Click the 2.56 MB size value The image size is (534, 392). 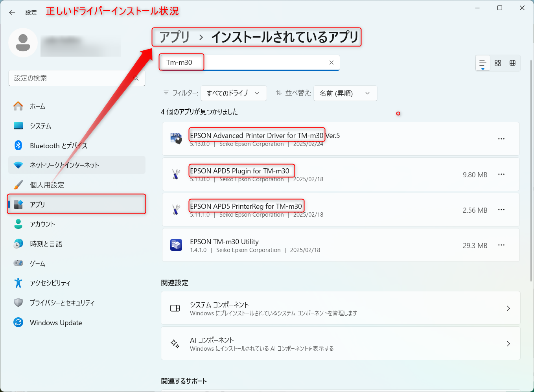475,210
